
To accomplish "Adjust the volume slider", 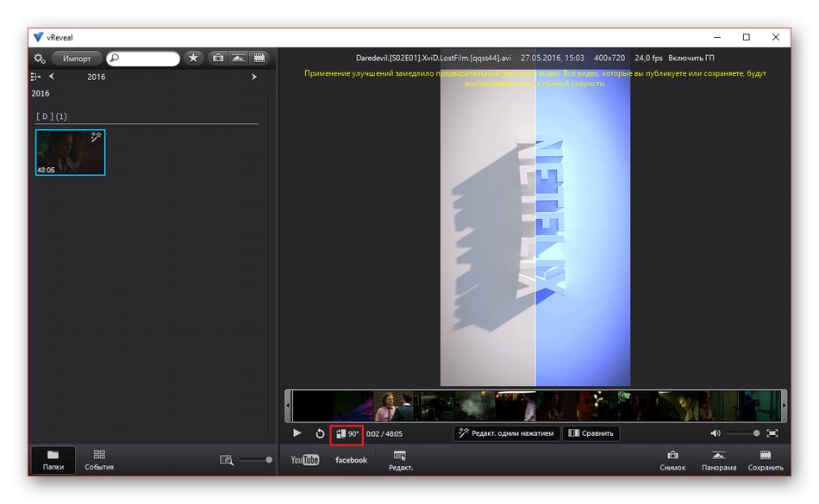I will 743,433.
